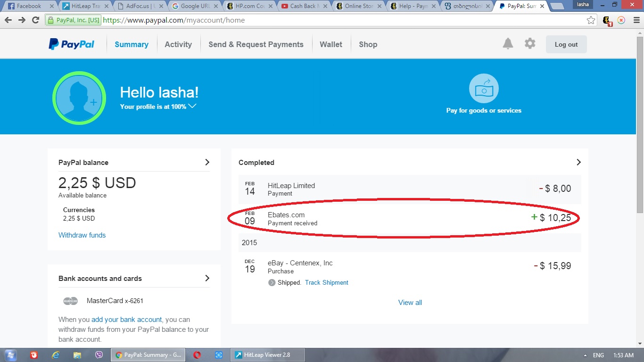This screenshot has height=362, width=644.
Task: Open the Wallet tab
Action: point(331,44)
